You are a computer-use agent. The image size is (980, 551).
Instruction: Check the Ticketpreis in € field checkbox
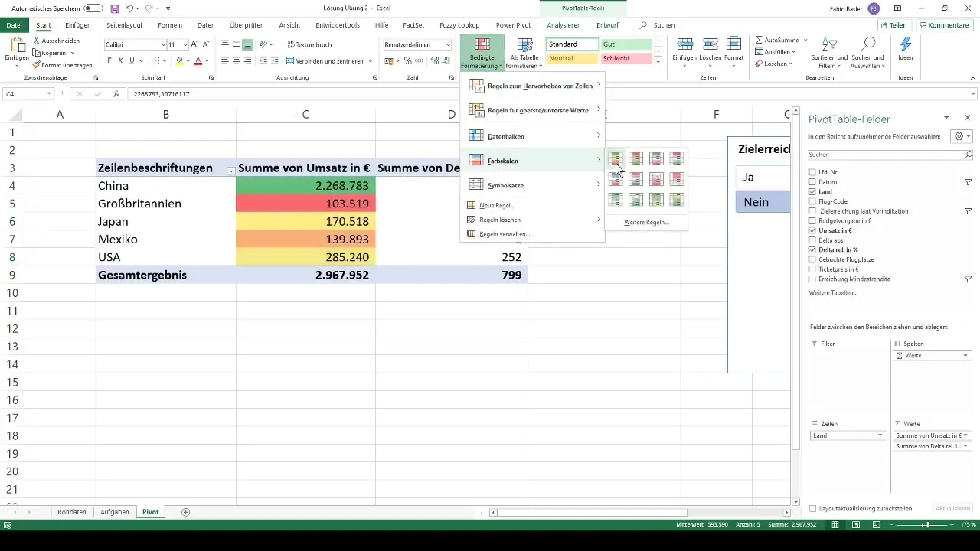(x=812, y=269)
